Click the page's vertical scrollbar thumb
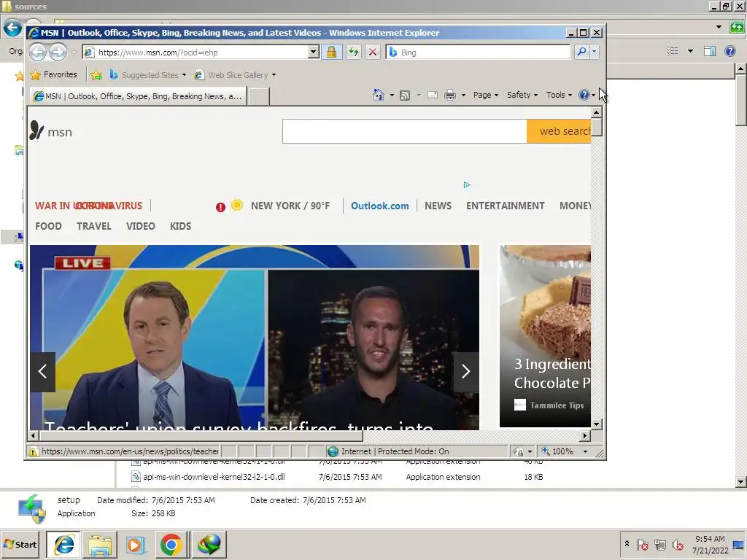 point(596,127)
